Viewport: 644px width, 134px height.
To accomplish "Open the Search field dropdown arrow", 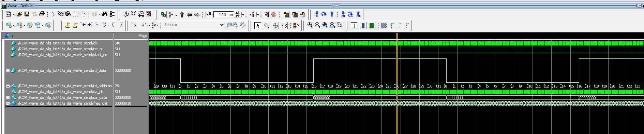I will click(222, 25).
